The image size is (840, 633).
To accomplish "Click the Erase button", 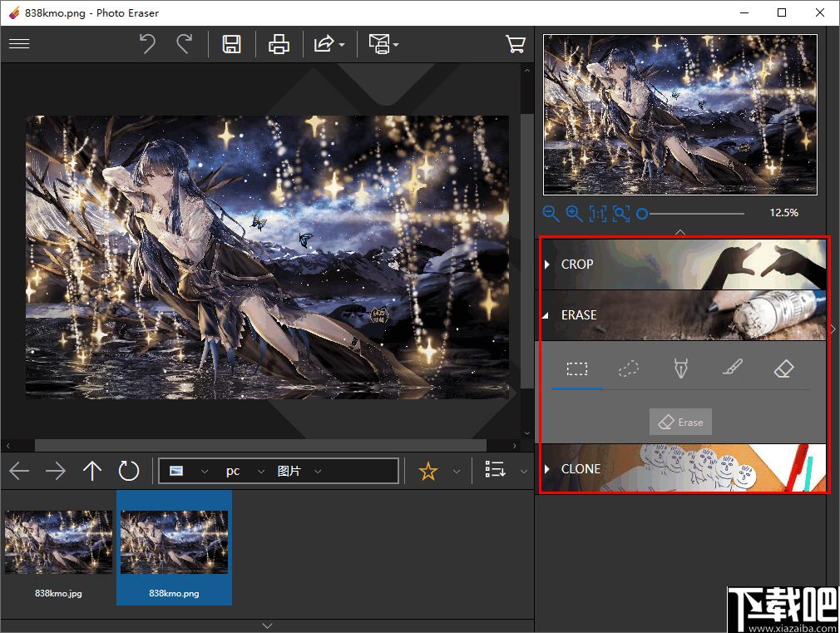I will [680, 423].
